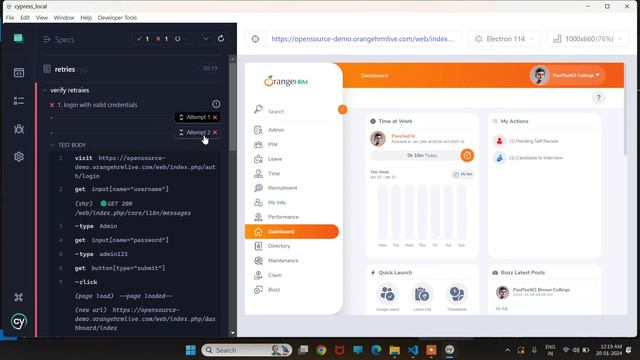Collapse the OrangeHRM side menu with orange arrow

[342, 109]
